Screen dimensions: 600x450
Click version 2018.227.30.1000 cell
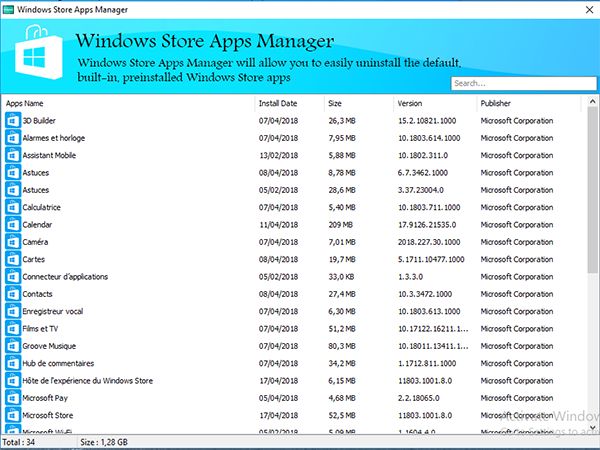[429, 242]
